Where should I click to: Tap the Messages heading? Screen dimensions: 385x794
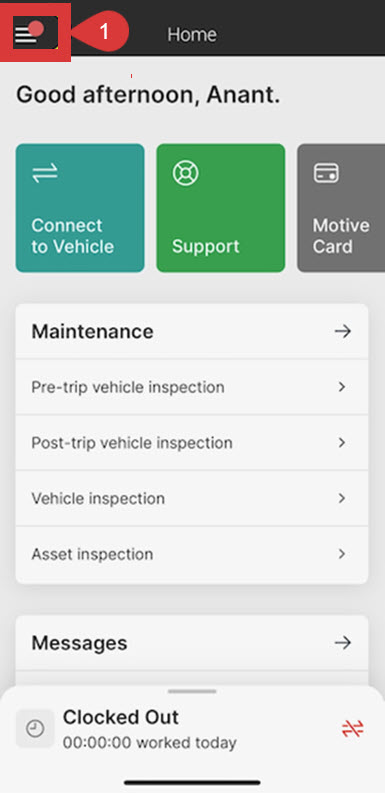(80, 643)
